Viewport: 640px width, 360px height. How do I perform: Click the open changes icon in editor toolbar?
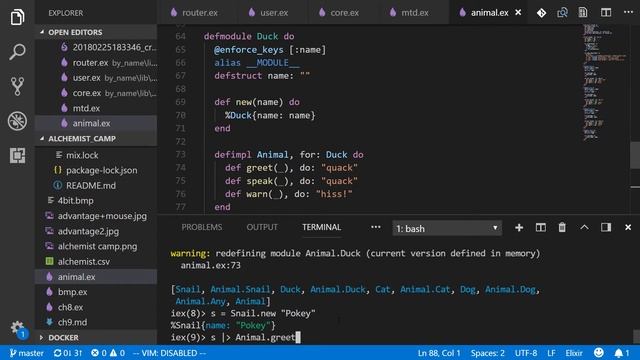[x=562, y=13]
